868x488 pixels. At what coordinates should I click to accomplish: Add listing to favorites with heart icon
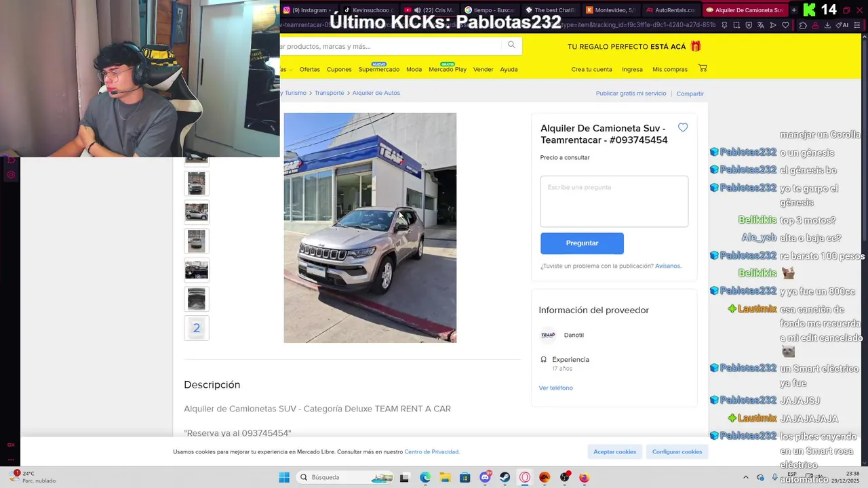click(x=683, y=127)
